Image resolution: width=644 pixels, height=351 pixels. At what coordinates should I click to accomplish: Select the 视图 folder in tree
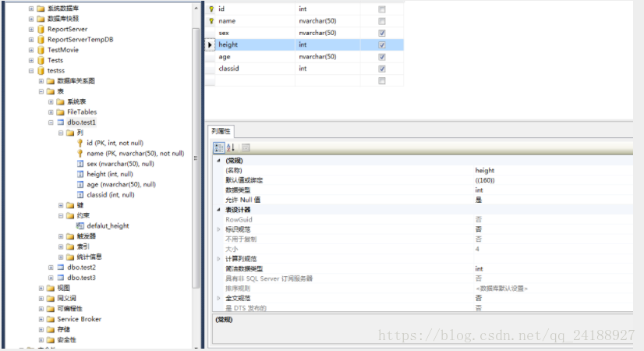(64, 288)
